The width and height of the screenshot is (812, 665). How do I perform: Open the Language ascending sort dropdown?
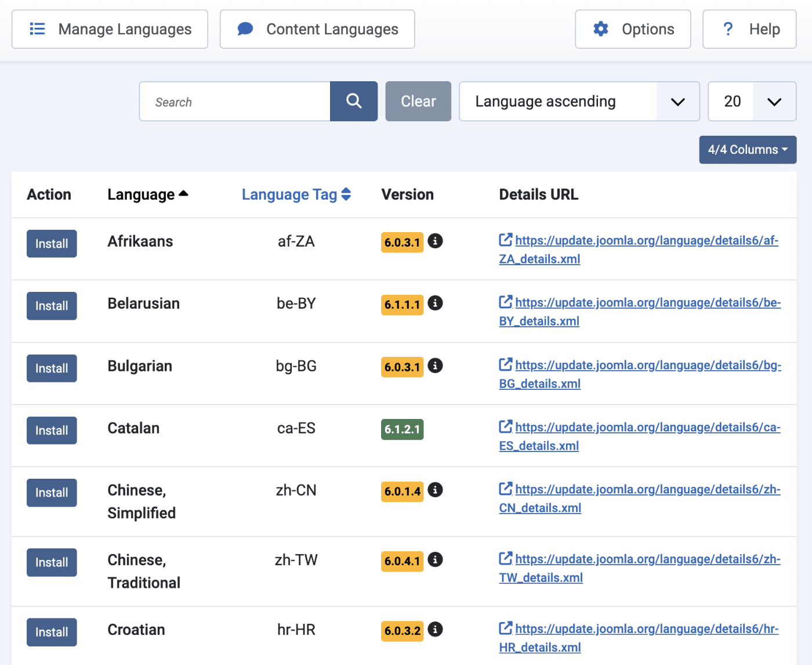click(579, 102)
